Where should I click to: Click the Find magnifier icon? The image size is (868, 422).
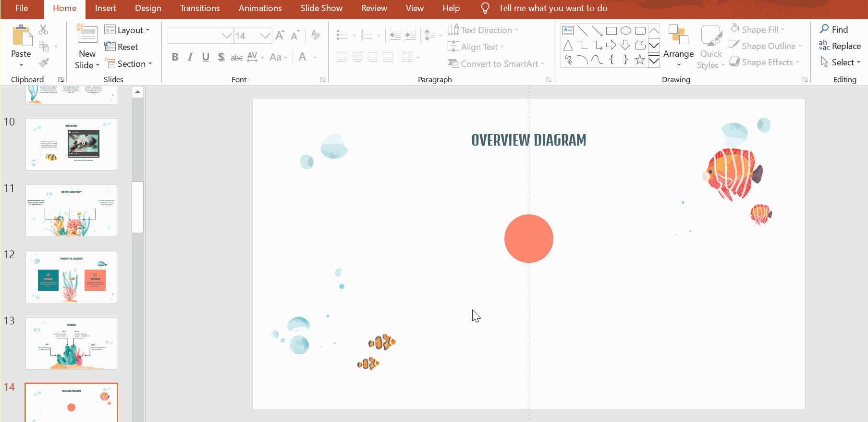pos(825,29)
